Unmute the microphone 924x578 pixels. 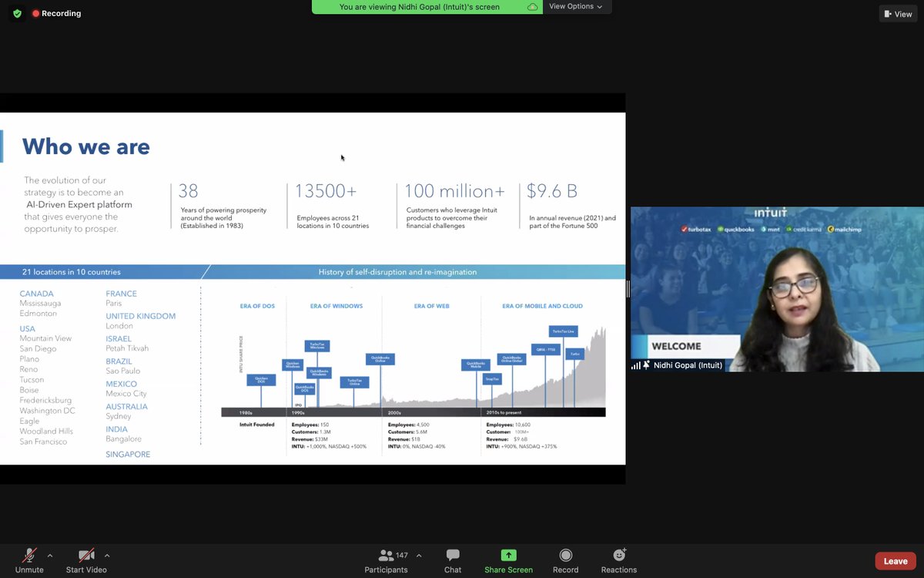pos(29,560)
